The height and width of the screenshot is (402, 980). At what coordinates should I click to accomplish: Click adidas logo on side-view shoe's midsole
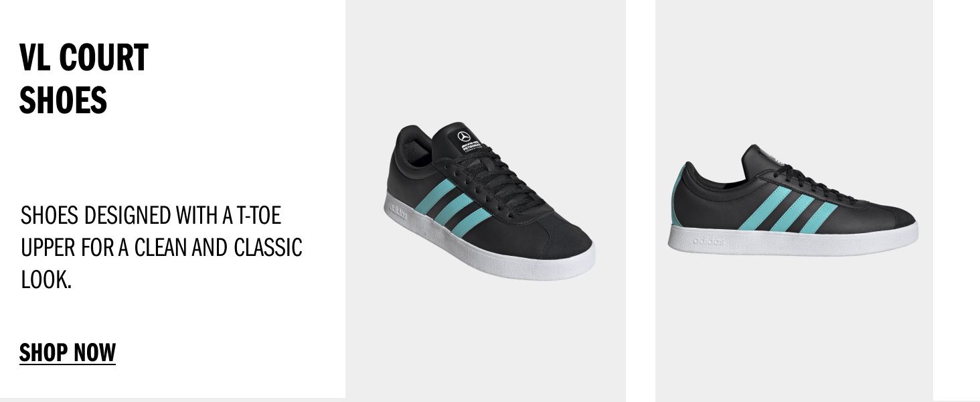[708, 241]
